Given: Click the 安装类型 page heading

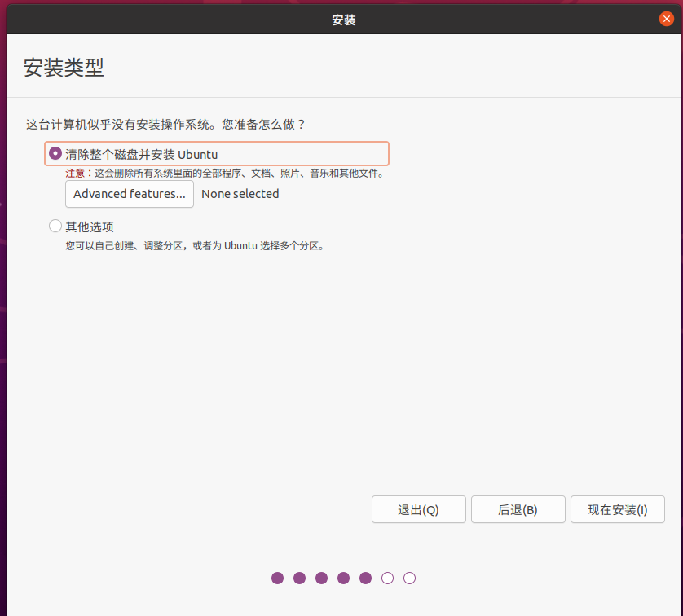Looking at the screenshot, I should tap(64, 68).
